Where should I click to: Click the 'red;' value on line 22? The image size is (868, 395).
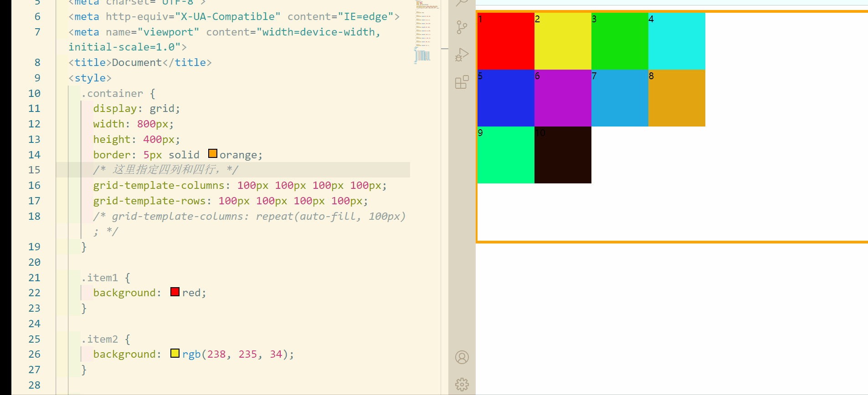(195, 293)
